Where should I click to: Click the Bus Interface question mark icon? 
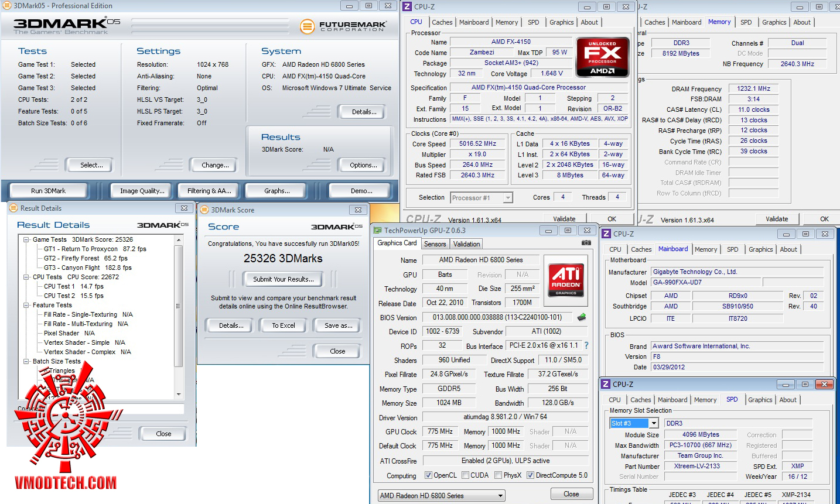coord(586,345)
